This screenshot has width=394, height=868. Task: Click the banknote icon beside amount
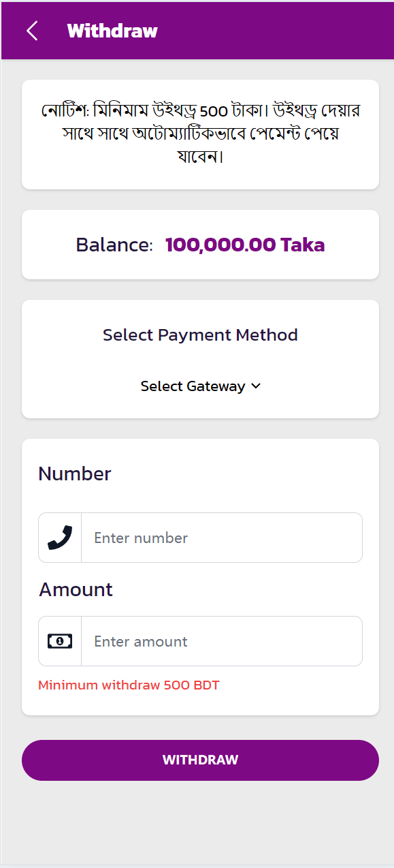(60, 641)
